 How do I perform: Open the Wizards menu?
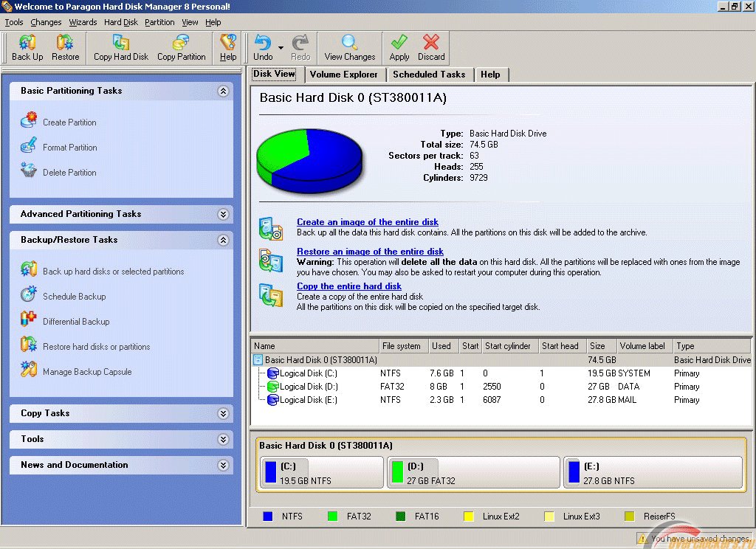click(x=83, y=22)
